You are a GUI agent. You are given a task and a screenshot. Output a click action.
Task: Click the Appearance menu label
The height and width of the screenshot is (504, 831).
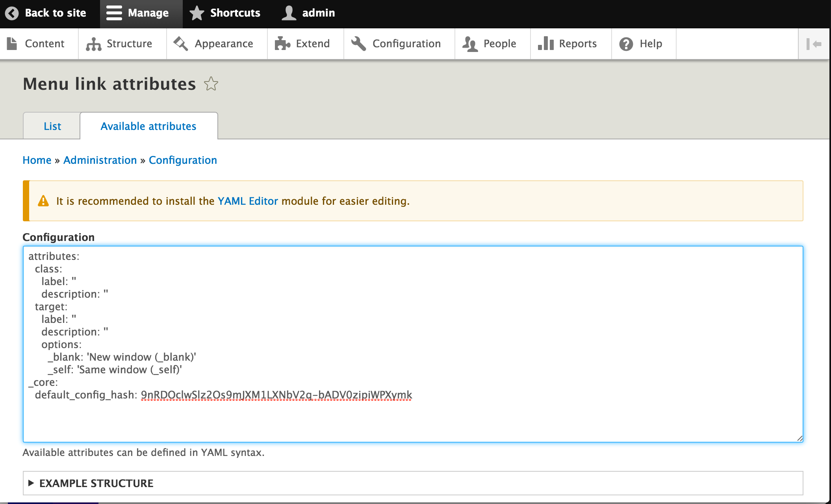[224, 43]
